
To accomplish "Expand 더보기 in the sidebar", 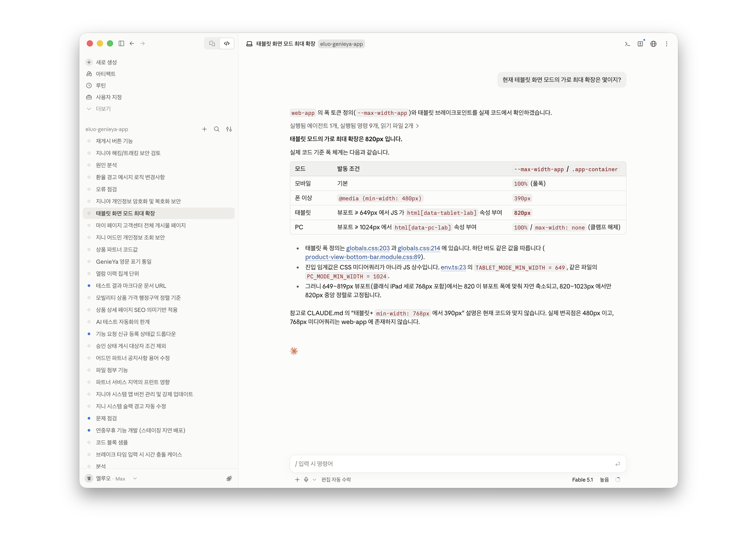I will 103,109.
